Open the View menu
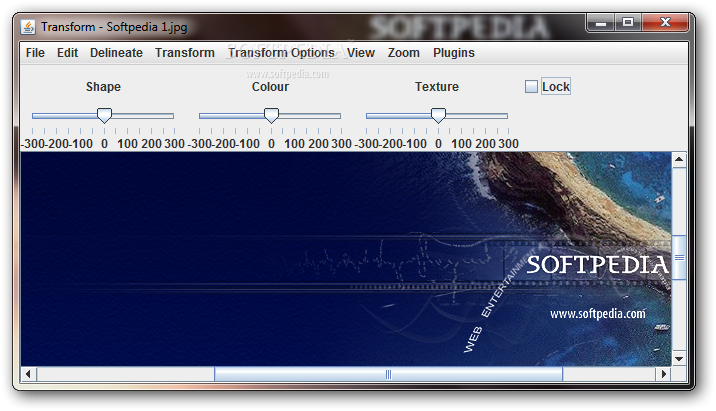 click(x=361, y=53)
